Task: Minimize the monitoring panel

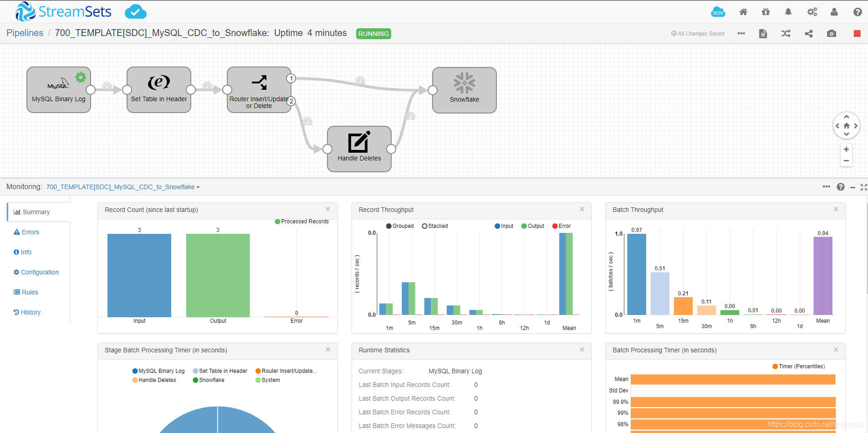Action: tap(853, 187)
